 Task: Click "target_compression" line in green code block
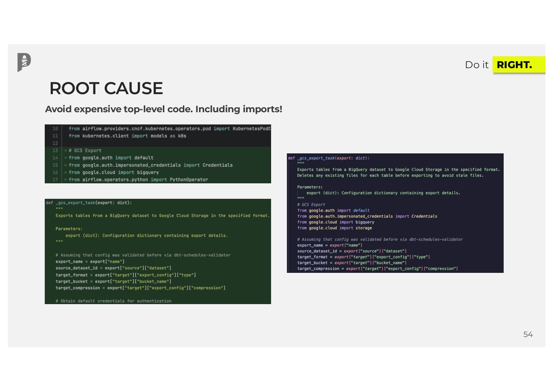point(140,288)
